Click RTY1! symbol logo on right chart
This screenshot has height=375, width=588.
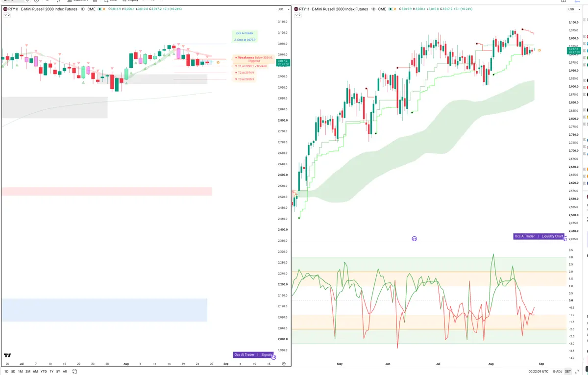296,9
